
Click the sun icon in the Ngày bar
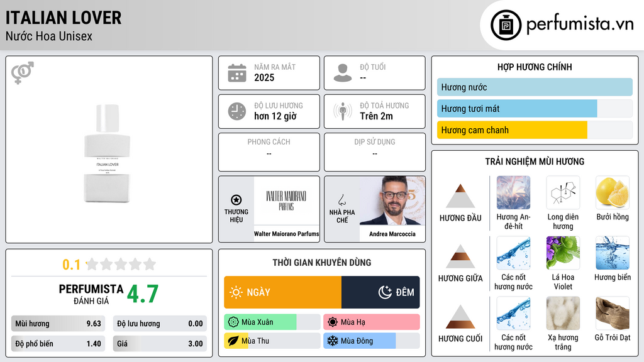pyautogui.click(x=236, y=292)
